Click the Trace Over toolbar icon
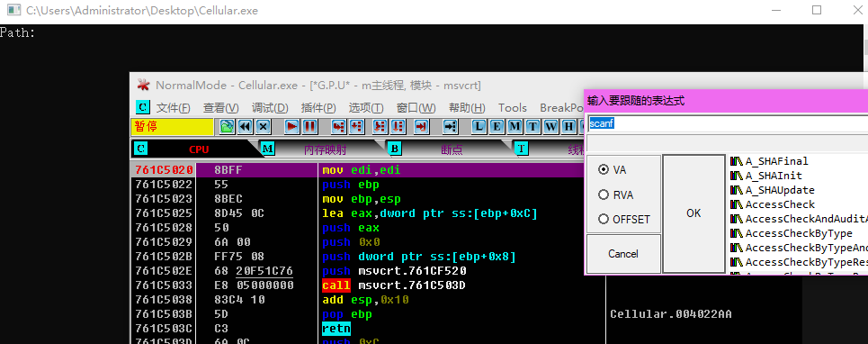This screenshot has height=344, width=868. 398,127
